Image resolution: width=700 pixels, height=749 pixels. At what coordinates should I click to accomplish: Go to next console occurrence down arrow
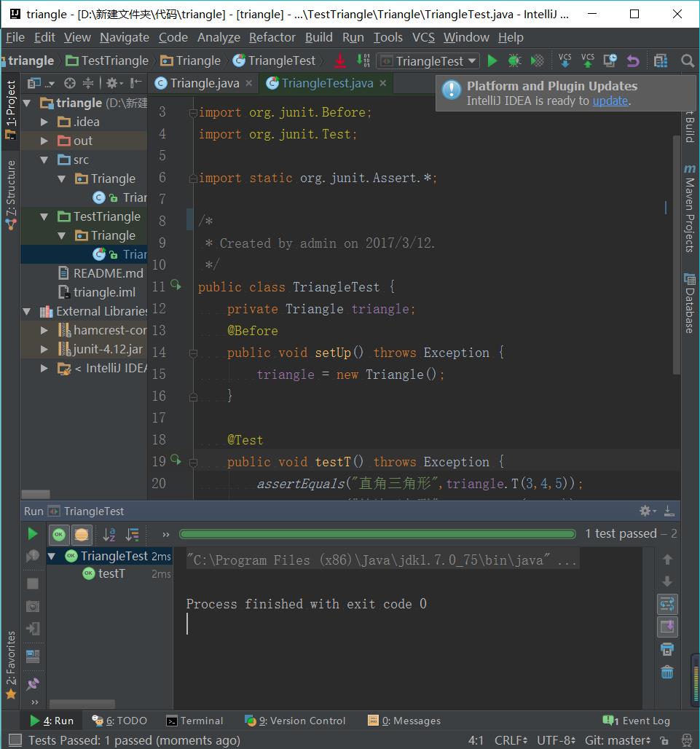pyautogui.click(x=667, y=581)
